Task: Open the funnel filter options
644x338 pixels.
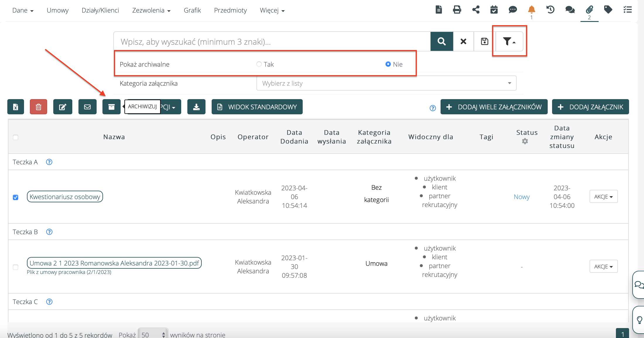Action: pos(509,42)
